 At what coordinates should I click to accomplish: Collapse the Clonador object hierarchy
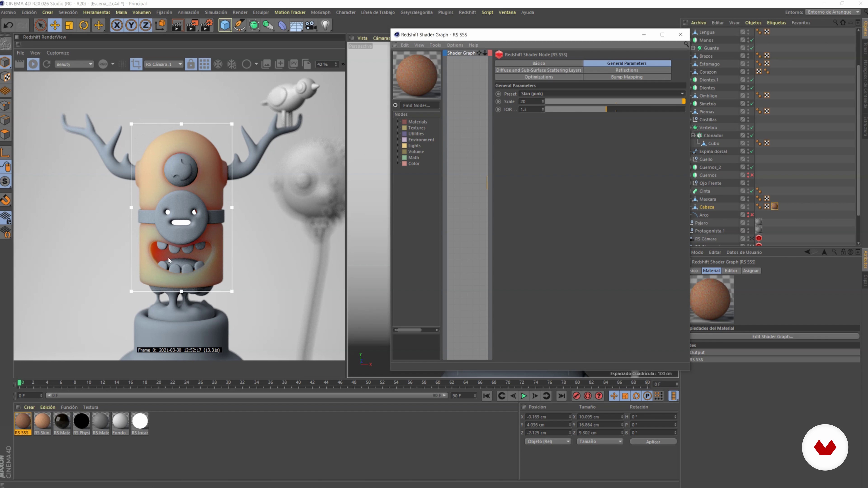pos(693,135)
